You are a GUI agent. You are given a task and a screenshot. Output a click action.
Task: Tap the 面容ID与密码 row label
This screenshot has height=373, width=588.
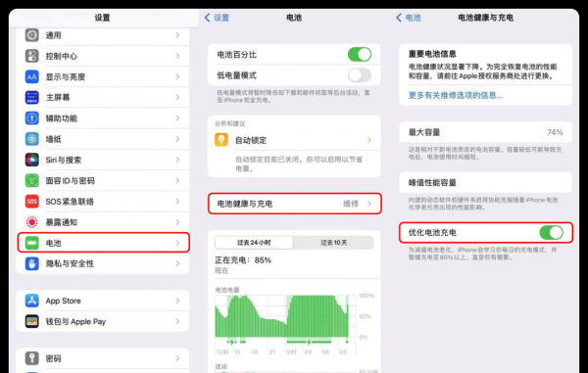coord(71,180)
